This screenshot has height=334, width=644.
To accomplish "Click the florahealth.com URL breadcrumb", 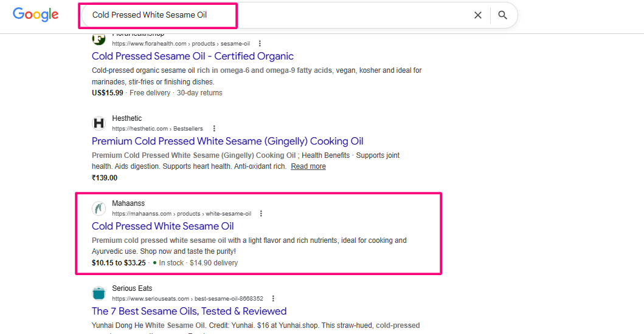I will [181, 44].
